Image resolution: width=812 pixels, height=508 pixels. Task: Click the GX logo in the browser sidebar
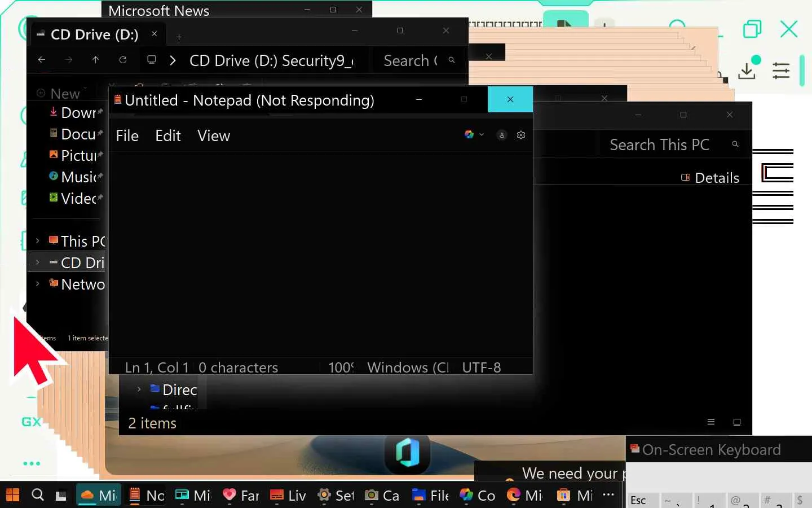(31, 422)
